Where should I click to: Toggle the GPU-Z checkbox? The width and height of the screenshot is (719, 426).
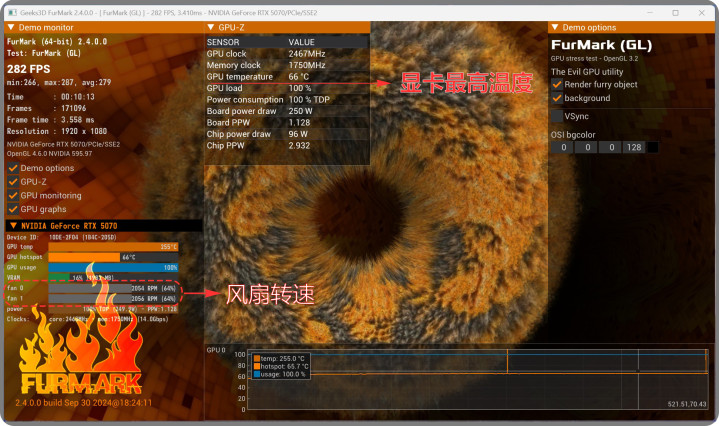[x=13, y=182]
